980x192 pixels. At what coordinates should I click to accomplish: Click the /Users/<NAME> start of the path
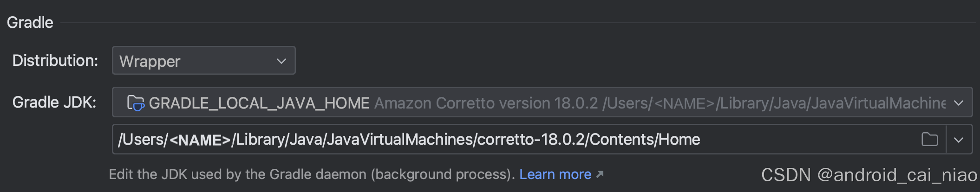point(174,140)
